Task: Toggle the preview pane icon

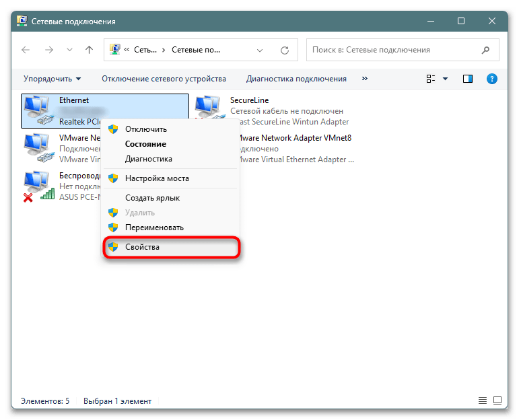Action: click(468, 79)
